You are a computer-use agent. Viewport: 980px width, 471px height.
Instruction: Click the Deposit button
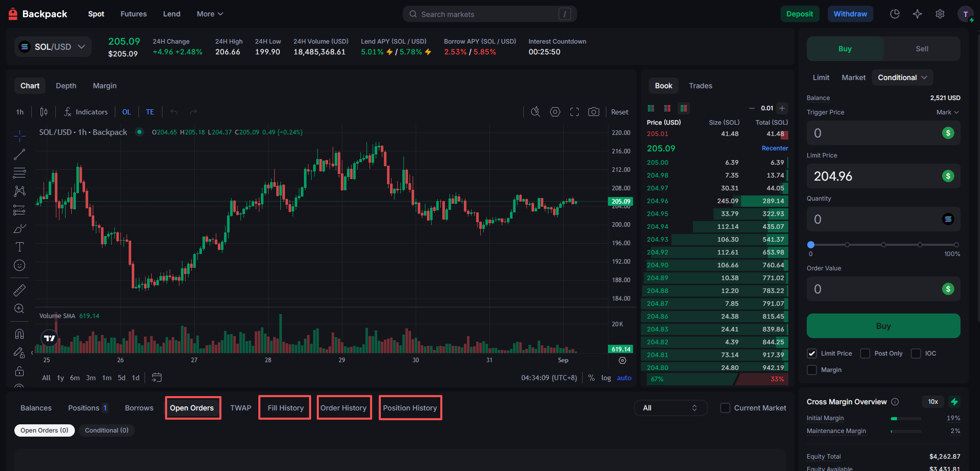click(800, 14)
